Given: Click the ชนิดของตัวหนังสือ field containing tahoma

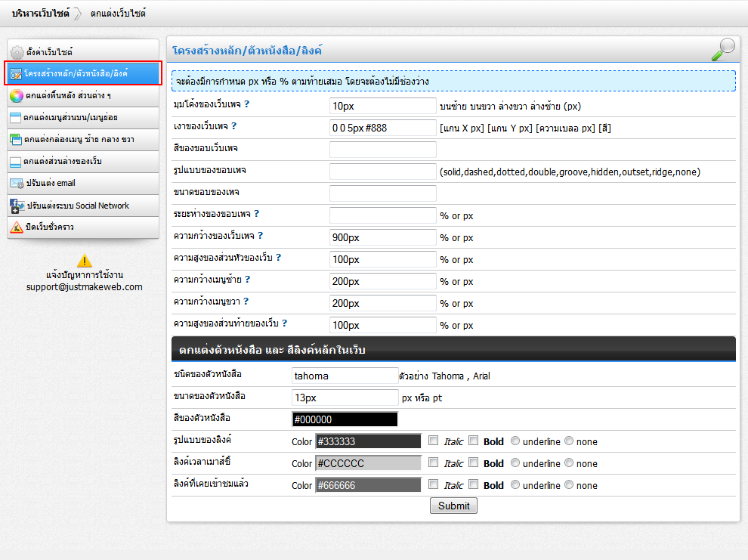Looking at the screenshot, I should [x=345, y=376].
